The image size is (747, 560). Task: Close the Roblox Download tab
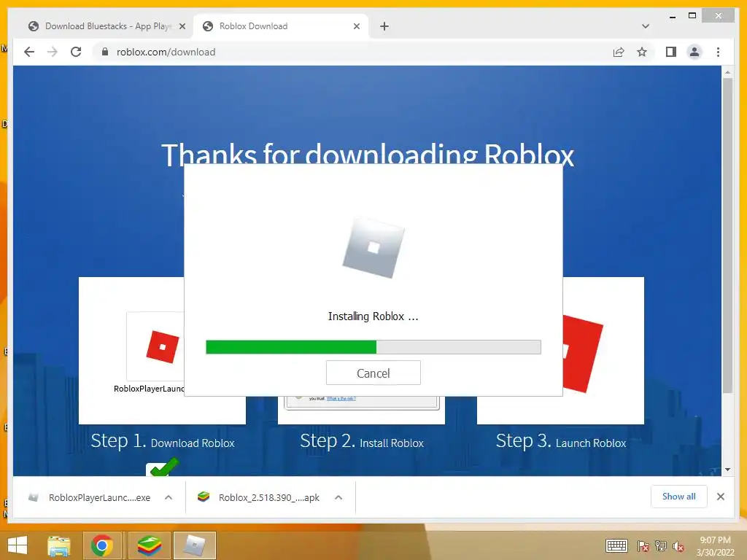pyautogui.click(x=356, y=27)
